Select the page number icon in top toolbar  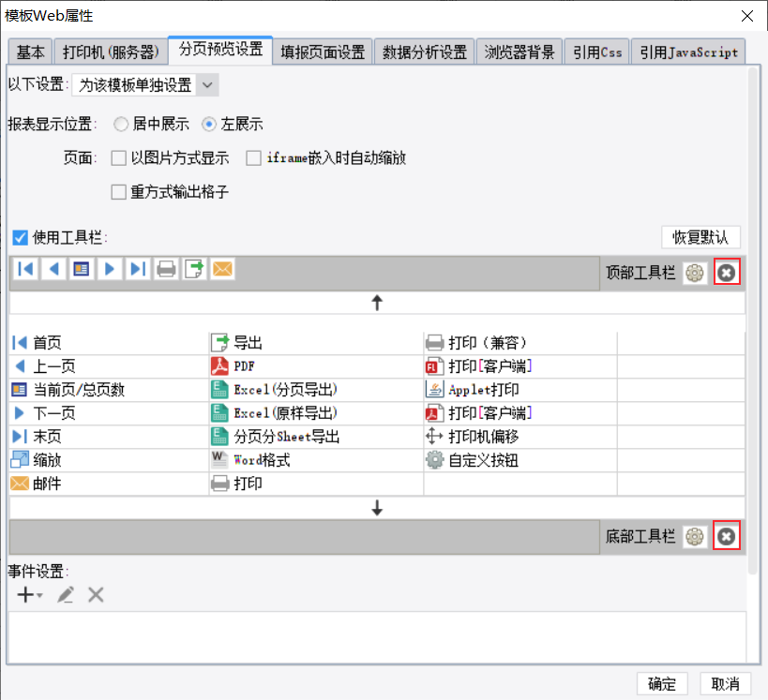[x=82, y=269]
